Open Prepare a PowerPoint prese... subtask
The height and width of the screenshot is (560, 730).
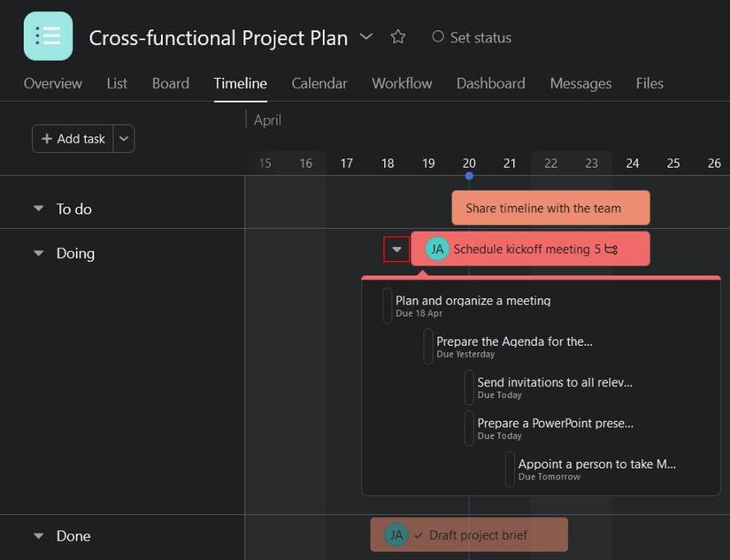(x=556, y=423)
